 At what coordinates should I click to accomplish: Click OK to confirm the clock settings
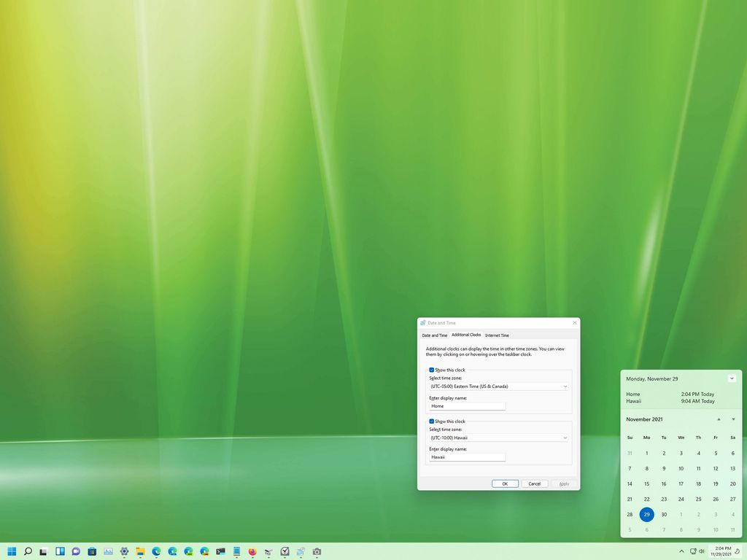pyautogui.click(x=505, y=483)
